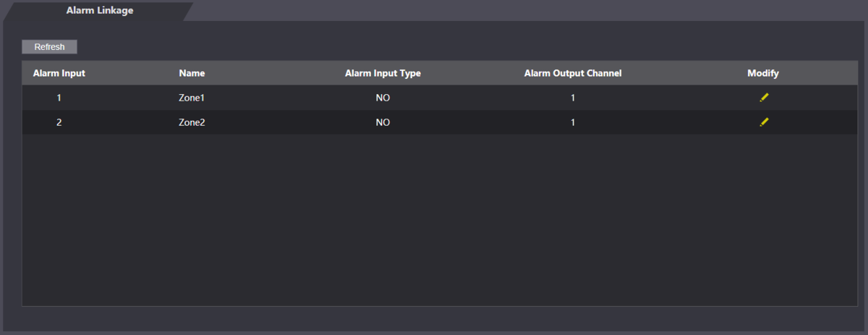The width and height of the screenshot is (868, 335).
Task: Select the entire first table row
Action: (x=289, y=98)
